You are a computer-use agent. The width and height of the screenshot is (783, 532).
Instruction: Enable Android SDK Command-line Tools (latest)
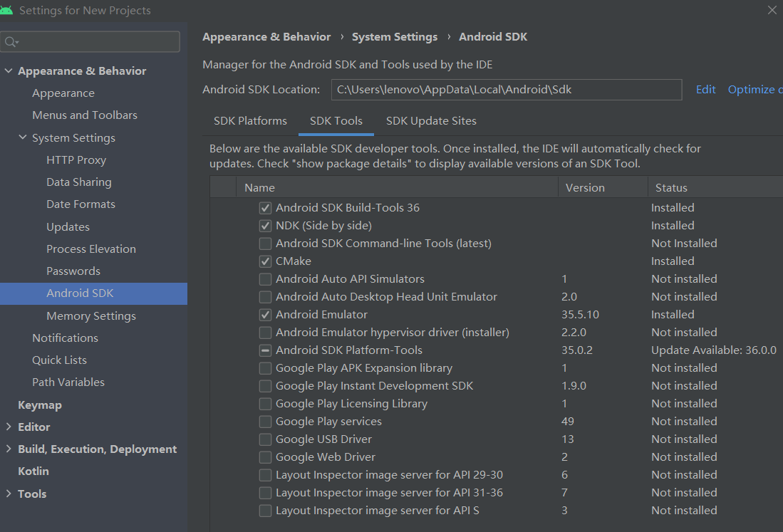[x=265, y=243]
